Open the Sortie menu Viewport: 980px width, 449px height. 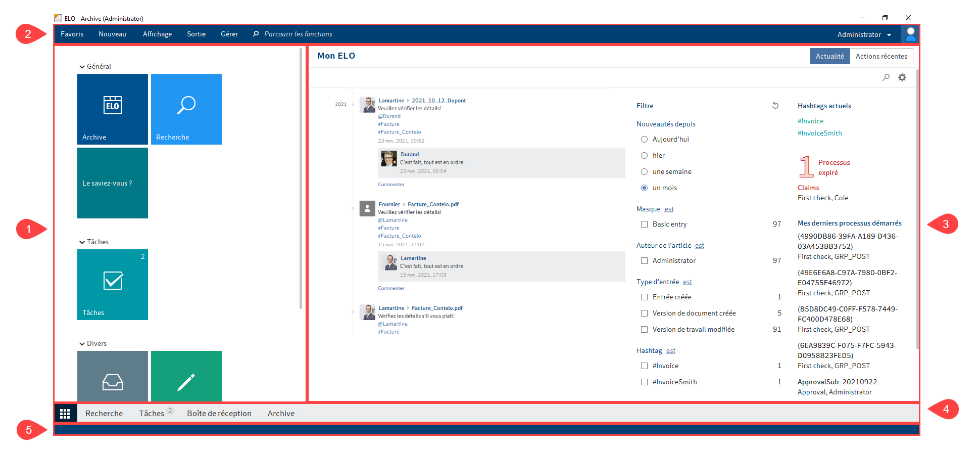click(196, 34)
